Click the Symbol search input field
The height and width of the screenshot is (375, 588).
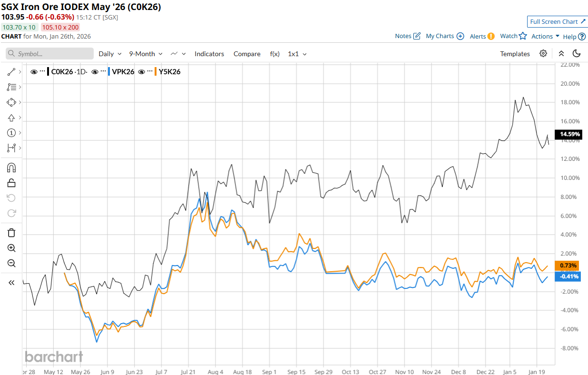click(x=50, y=54)
